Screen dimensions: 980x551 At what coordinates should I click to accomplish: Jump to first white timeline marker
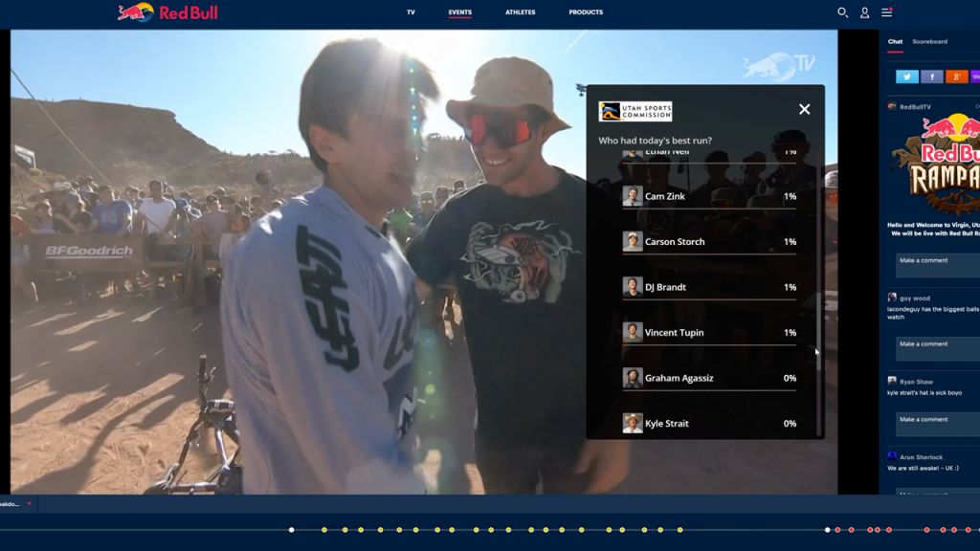point(291,530)
